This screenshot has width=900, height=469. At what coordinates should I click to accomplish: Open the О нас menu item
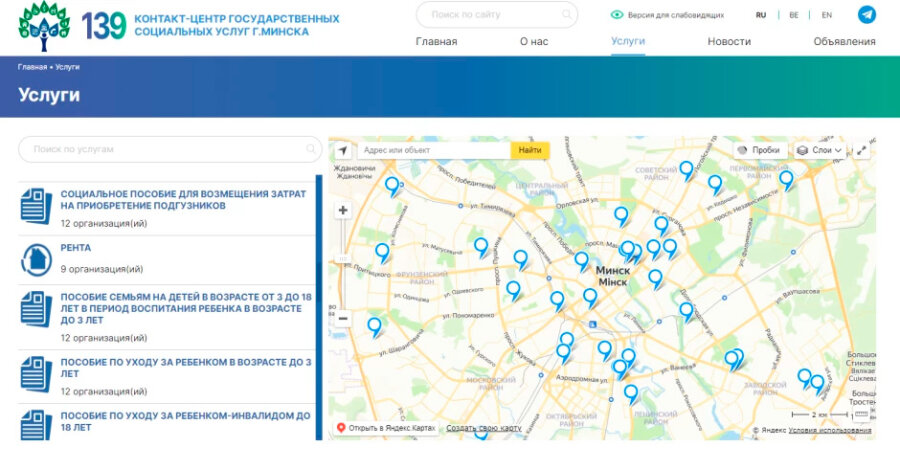(534, 41)
